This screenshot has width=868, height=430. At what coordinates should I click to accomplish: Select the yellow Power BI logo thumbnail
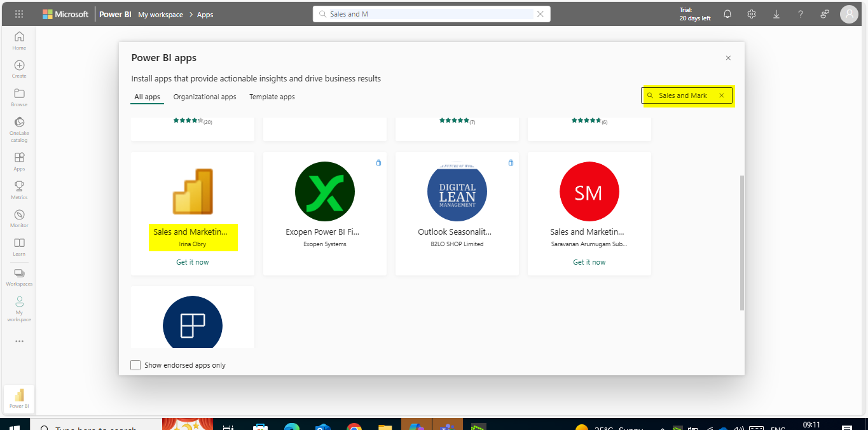click(193, 191)
